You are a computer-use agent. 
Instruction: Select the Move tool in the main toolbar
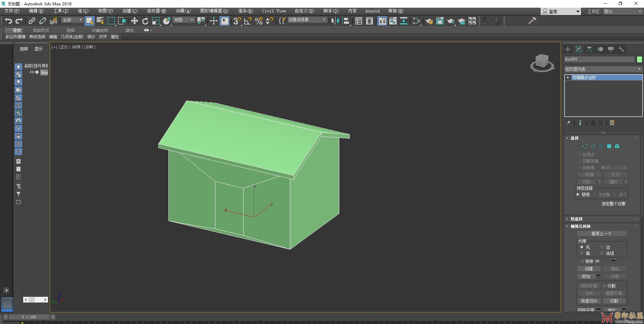[134, 21]
